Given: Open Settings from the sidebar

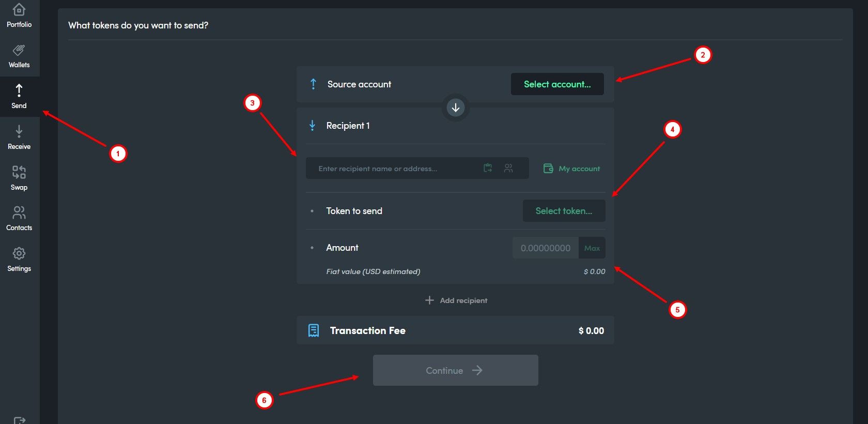Looking at the screenshot, I should click(19, 260).
